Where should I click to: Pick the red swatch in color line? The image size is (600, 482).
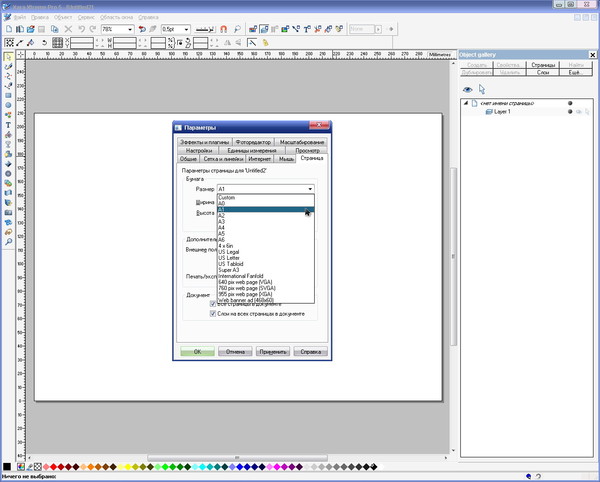(54, 467)
